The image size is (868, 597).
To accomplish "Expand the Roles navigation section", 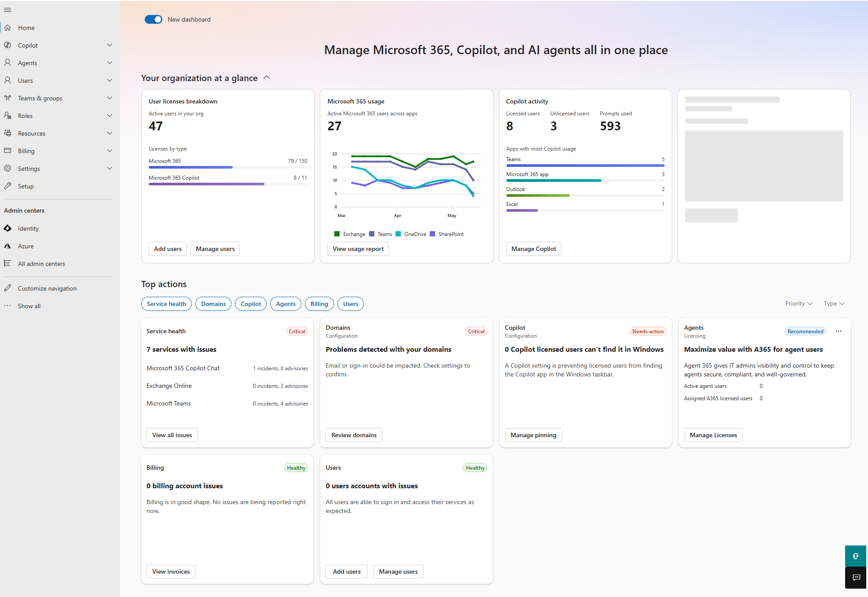I will pyautogui.click(x=110, y=116).
